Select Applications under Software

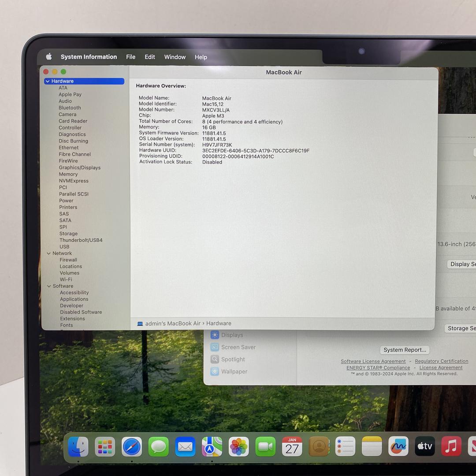pyautogui.click(x=74, y=299)
